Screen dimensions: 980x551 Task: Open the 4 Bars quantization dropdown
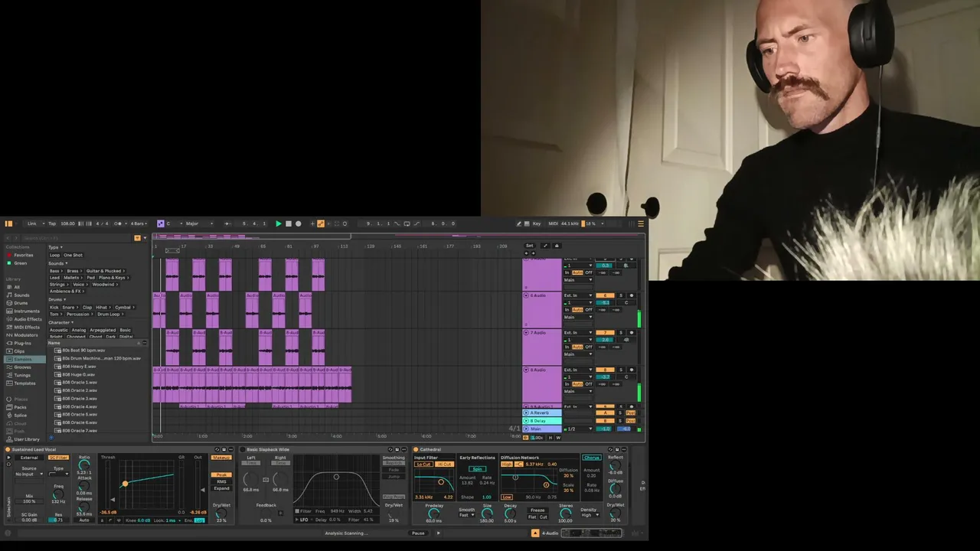point(139,223)
